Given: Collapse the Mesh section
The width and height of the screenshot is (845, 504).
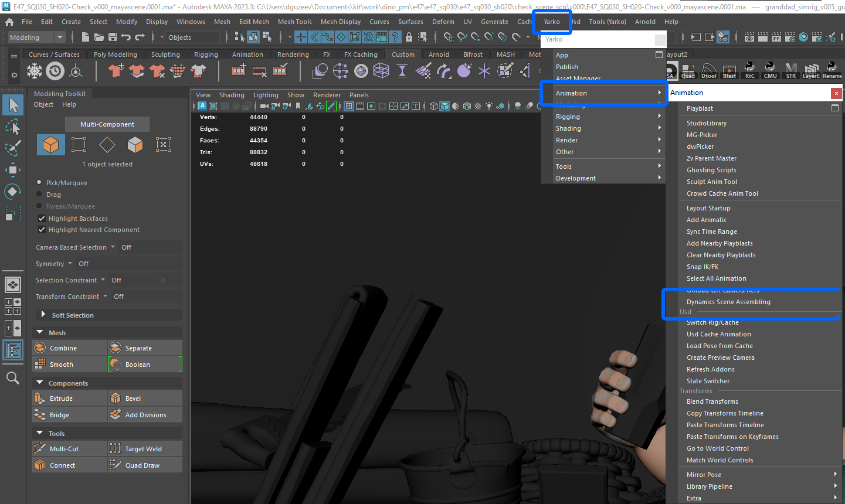Looking at the screenshot, I should (x=40, y=333).
